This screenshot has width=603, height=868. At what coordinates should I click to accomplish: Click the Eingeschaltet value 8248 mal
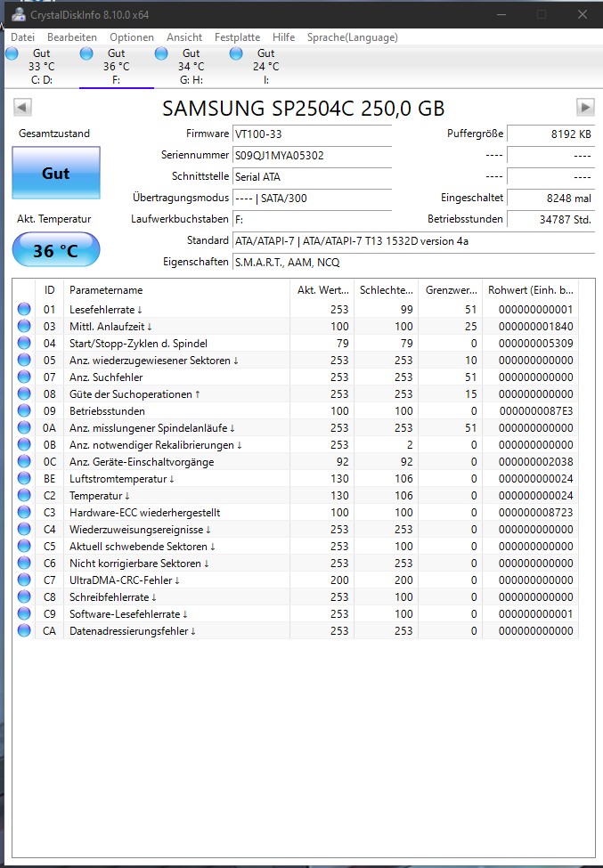(x=550, y=199)
